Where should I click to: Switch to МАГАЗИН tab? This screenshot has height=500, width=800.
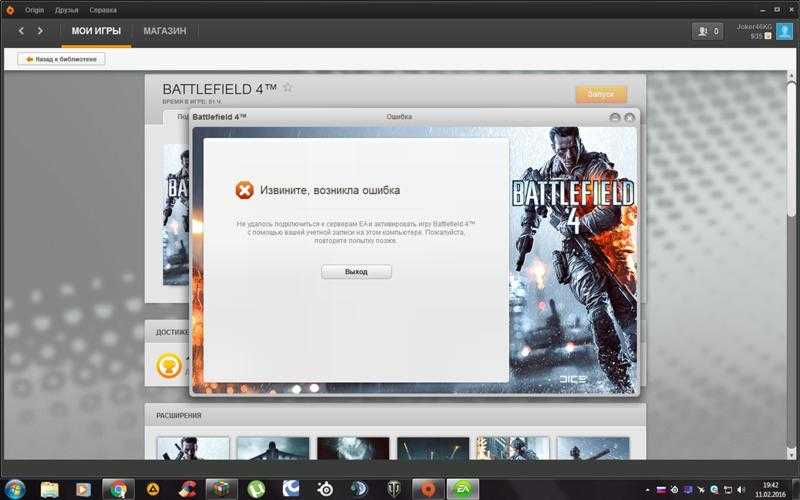pos(165,31)
